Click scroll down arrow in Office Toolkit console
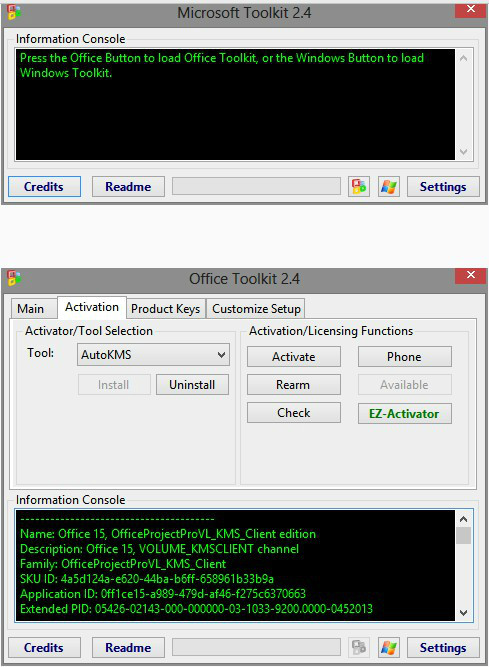489x667 pixels. [463, 613]
